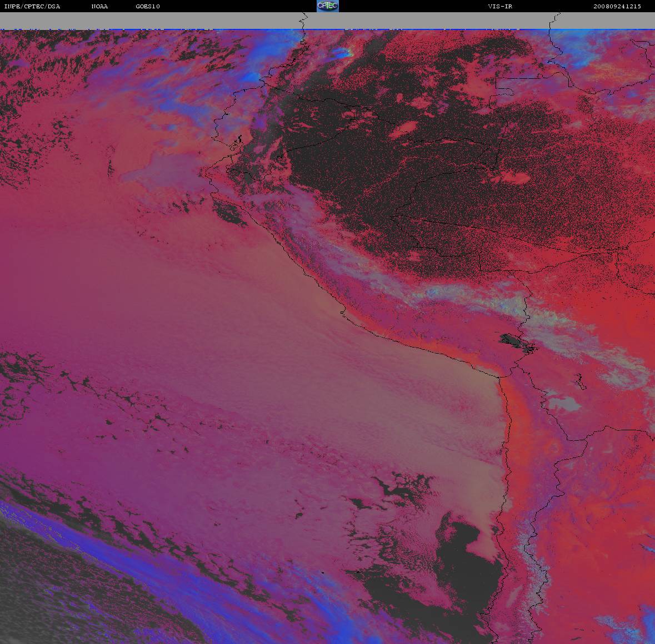Screen dimensions: 655x644
Task: Select the INPE/CPTEC/DSA header text
Action: (32, 6)
